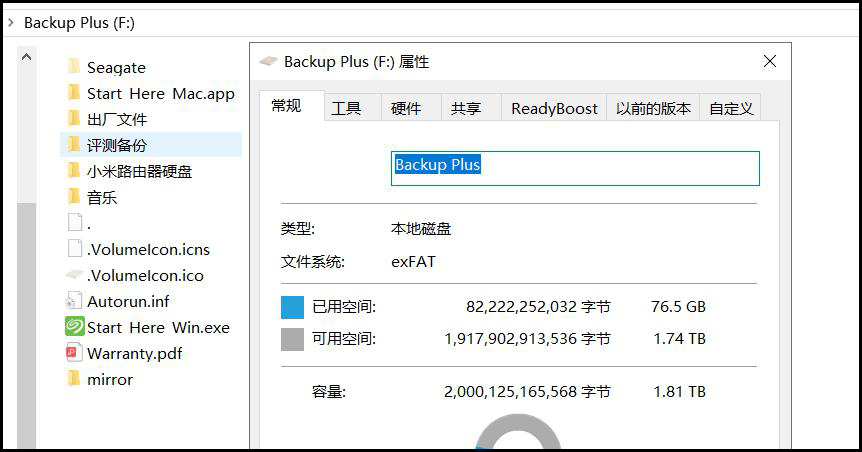Click the Start Here Win.exe Seagate icon
This screenshot has height=452, width=862.
(x=74, y=327)
